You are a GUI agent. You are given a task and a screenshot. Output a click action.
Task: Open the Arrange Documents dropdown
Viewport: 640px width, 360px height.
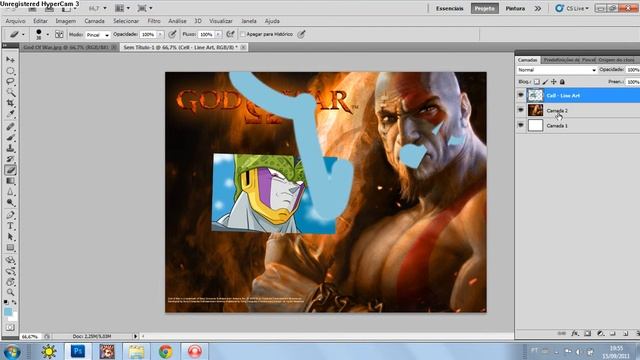point(122,8)
